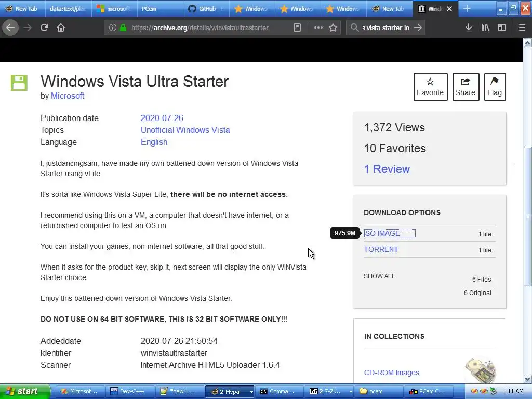Click the green secure padlock icon
This screenshot has height=399, width=532.
(123, 28)
